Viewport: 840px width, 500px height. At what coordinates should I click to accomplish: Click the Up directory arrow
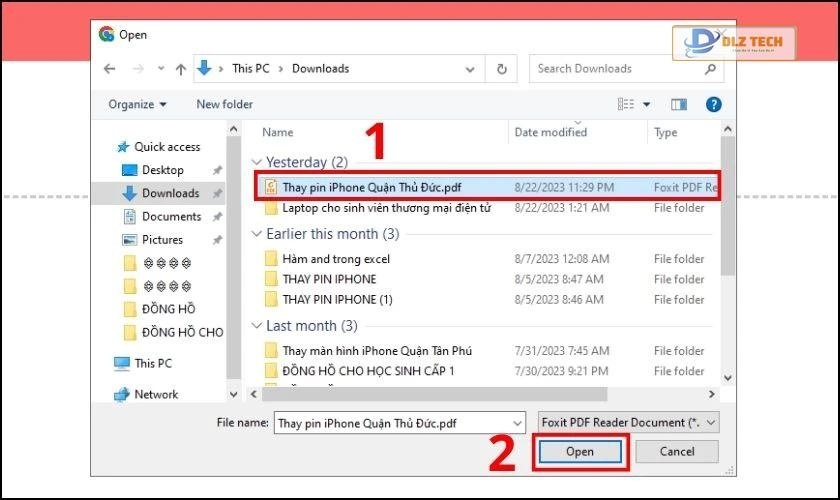(181, 69)
